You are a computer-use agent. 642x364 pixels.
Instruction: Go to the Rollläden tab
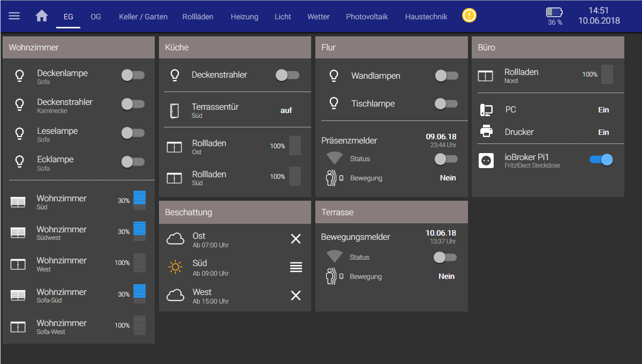pos(198,17)
